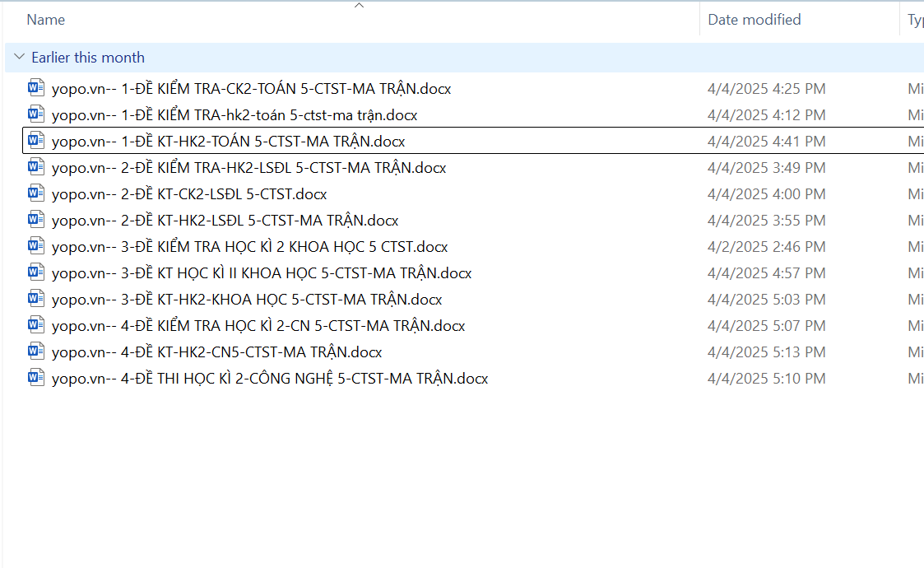This screenshot has width=924, height=568.
Task: Select file 4-ĐỀ KIỂM TRA HỌC KÌ 2-CN 5
Action: pos(258,326)
